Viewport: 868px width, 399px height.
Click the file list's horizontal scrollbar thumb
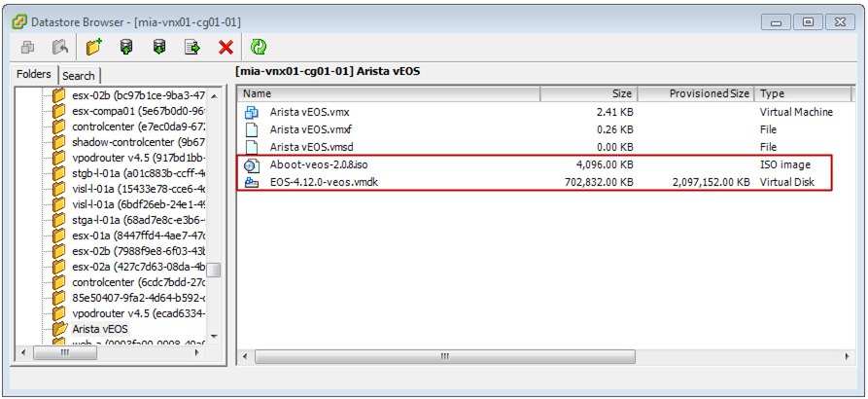445,356
